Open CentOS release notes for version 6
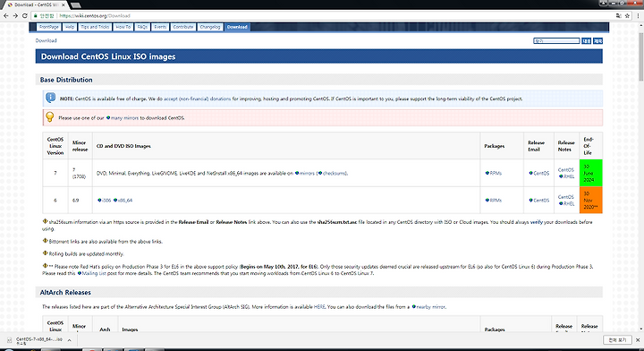The width and height of the screenshot is (644, 351). tap(566, 197)
